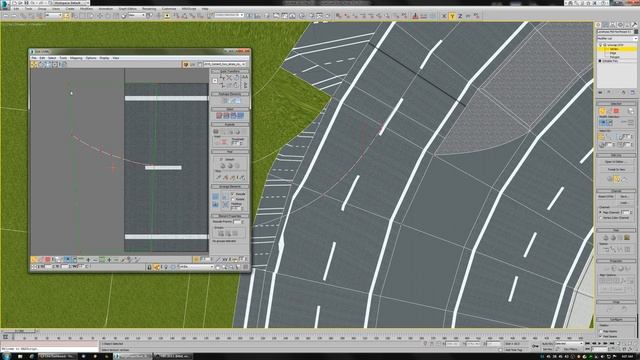Image resolution: width=640 pixels, height=360 pixels.
Task: Select the yellow Vertex icon in Selection rollout
Action: [602, 111]
